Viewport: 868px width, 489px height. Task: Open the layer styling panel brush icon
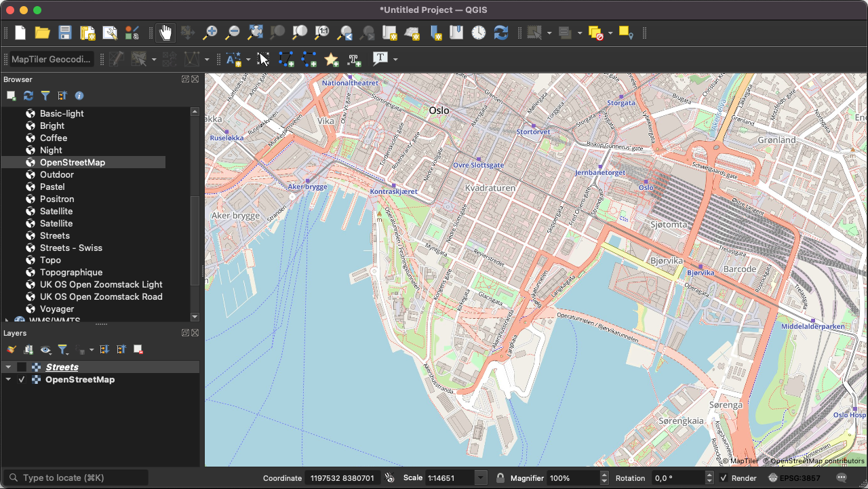click(x=11, y=350)
